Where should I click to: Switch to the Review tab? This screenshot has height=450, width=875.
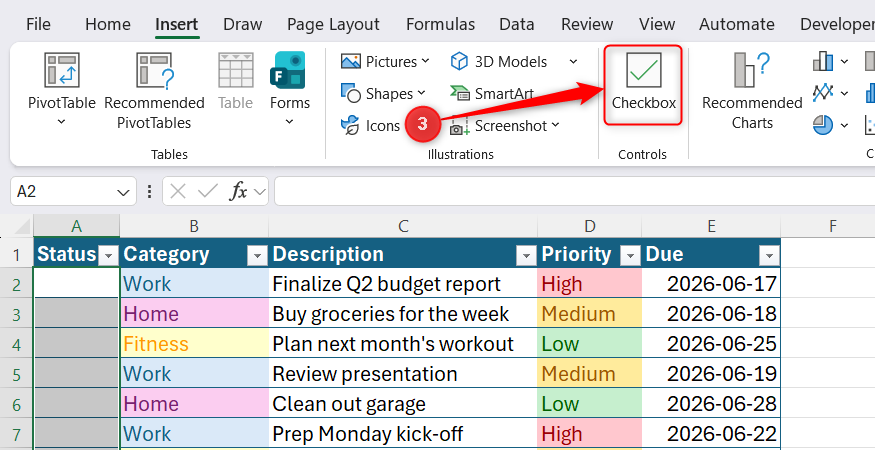(587, 25)
